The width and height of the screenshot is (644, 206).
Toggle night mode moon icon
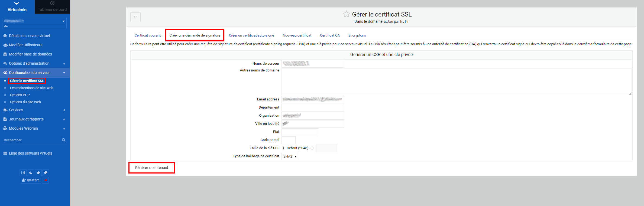click(x=31, y=173)
